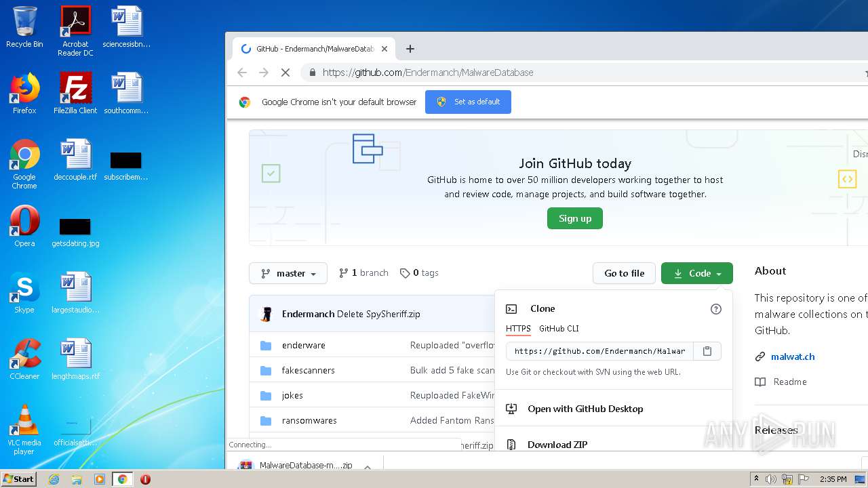868x488 pixels.
Task: Click the address bar URL
Action: [428, 73]
